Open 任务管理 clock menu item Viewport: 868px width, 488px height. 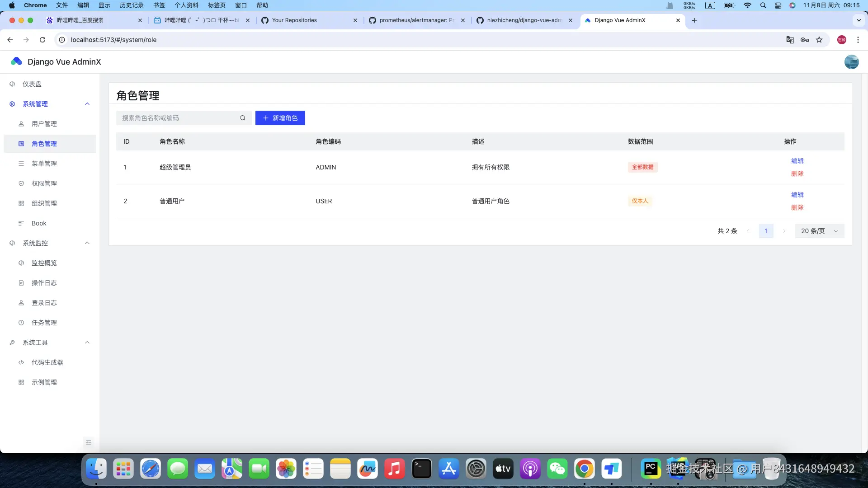coord(44,323)
